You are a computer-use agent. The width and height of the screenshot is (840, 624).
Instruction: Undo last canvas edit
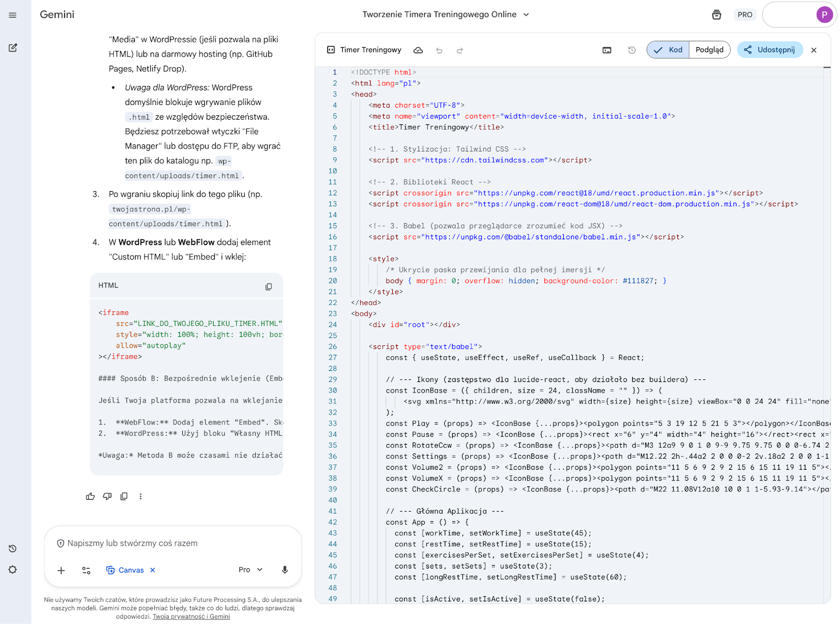point(439,50)
